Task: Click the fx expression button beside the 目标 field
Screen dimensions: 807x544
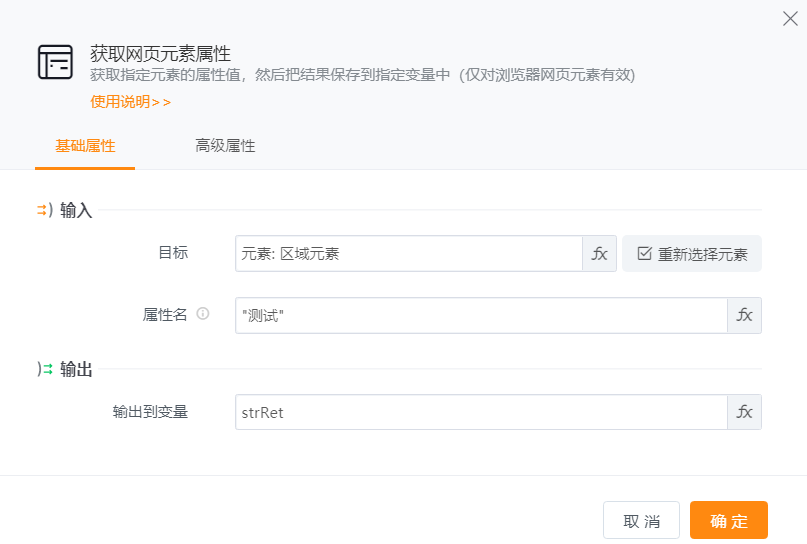Action: [599, 254]
